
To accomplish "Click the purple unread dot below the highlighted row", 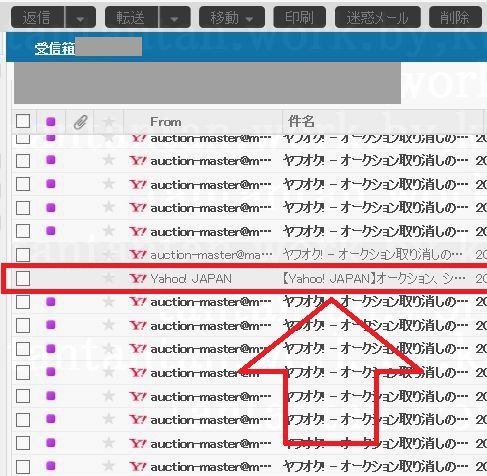I will coord(51,302).
